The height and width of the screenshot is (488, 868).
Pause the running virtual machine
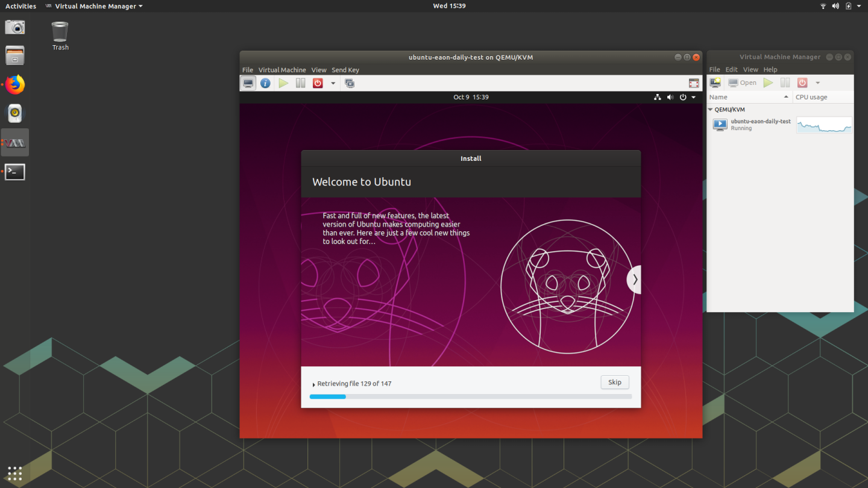pyautogui.click(x=300, y=83)
